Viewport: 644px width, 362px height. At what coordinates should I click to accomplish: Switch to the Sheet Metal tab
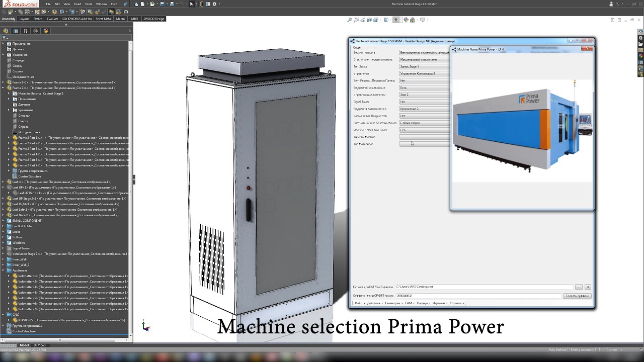[x=103, y=19]
